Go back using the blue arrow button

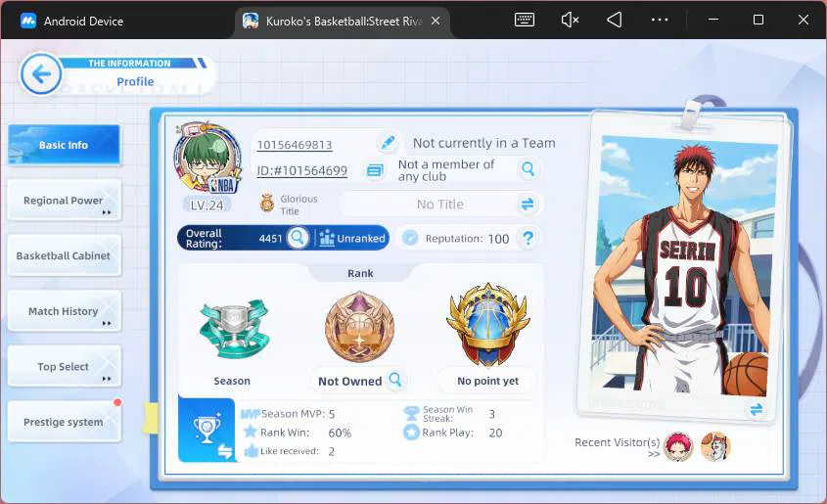click(x=41, y=73)
